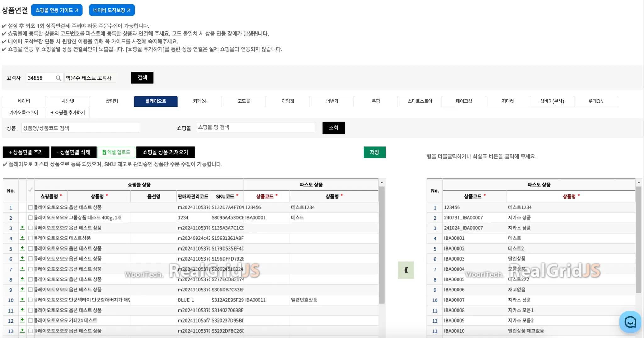Click the green plus icon in row 4
644x338 pixels.
coord(22,238)
